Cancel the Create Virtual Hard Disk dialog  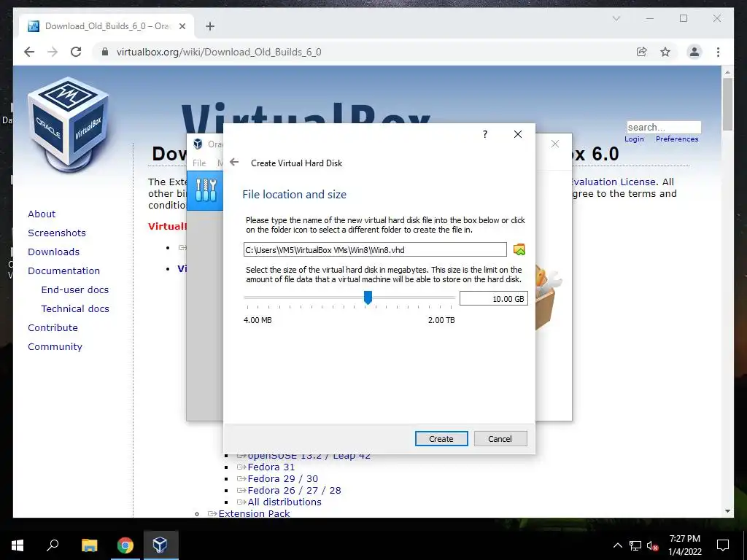pyautogui.click(x=500, y=438)
